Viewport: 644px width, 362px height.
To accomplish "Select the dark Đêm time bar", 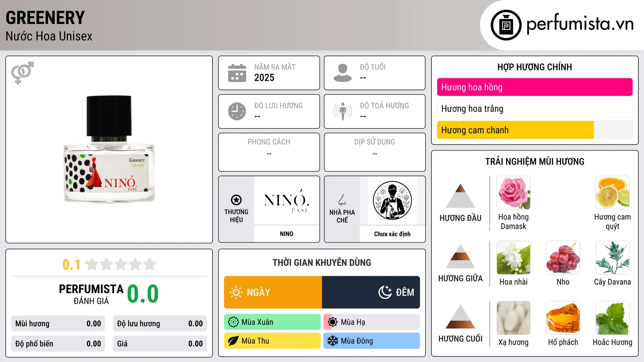I will [x=371, y=292].
